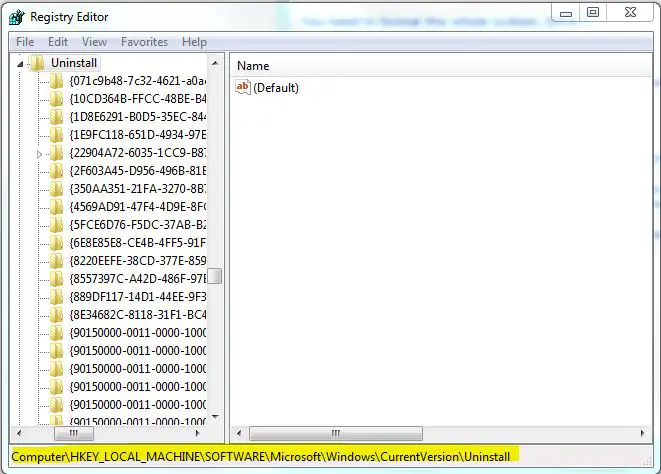Open the Help menu

(194, 42)
